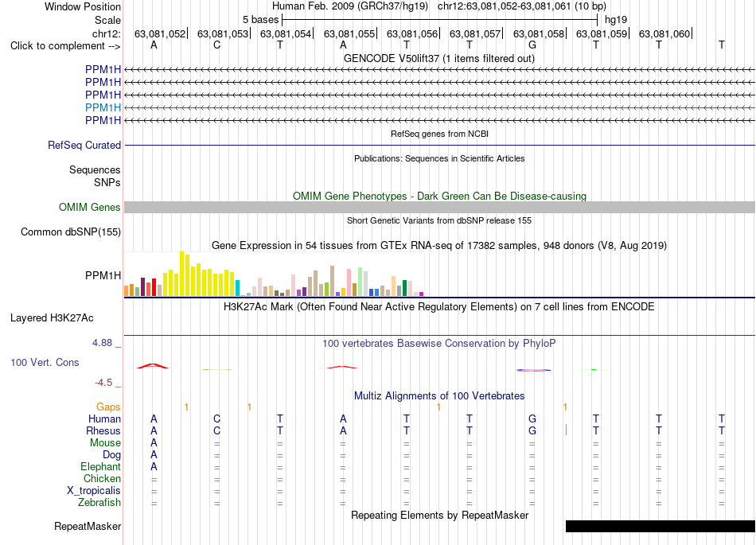Screen dimensions: 756x545
Task: Click the magenta bar ending the GTEx chart
Action: point(422,294)
